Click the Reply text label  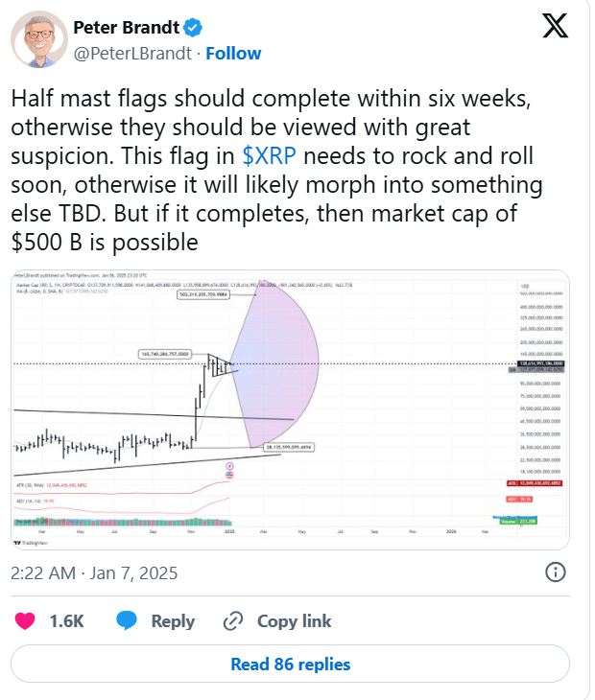(173, 621)
